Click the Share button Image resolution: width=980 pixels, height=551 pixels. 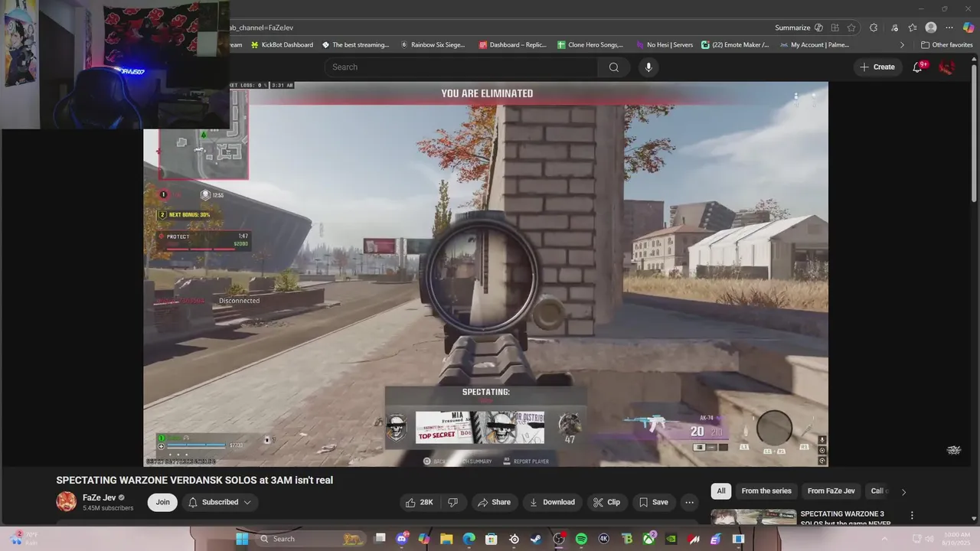coord(494,502)
